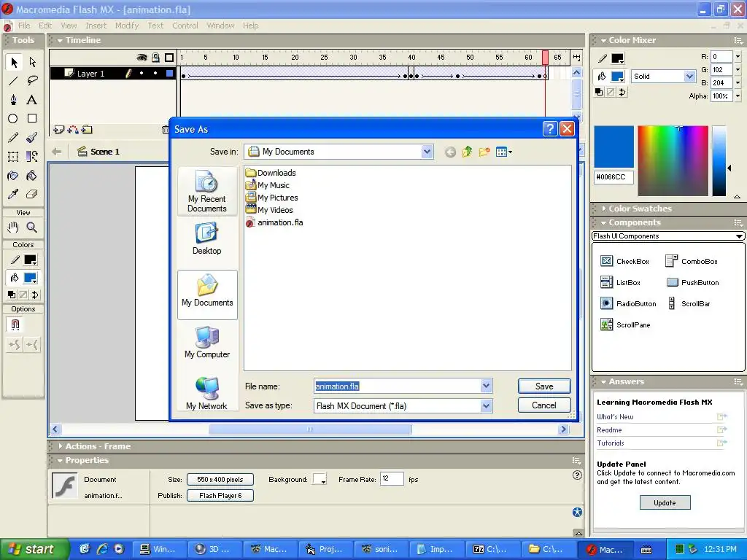This screenshot has height=560, width=747.
Task: Choose the Lasso tool
Action: click(x=32, y=81)
